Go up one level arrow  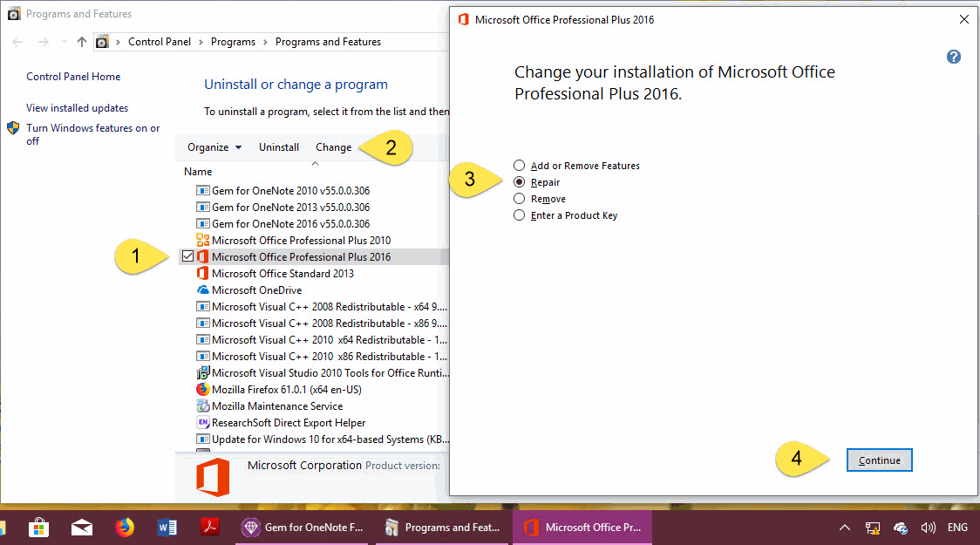82,42
